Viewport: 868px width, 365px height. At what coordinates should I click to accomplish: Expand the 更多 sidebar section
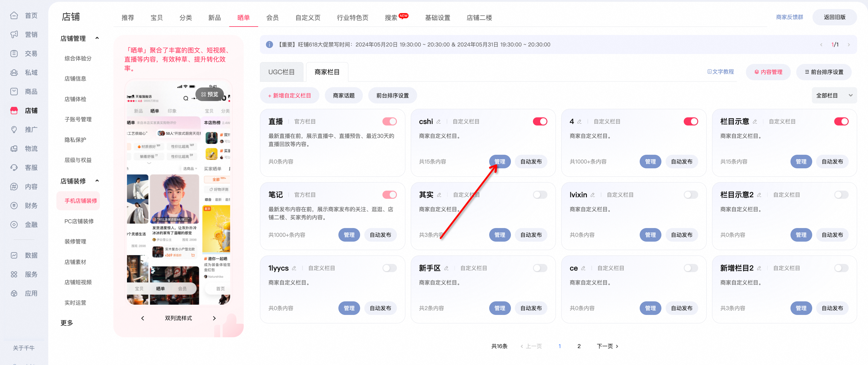(x=67, y=323)
